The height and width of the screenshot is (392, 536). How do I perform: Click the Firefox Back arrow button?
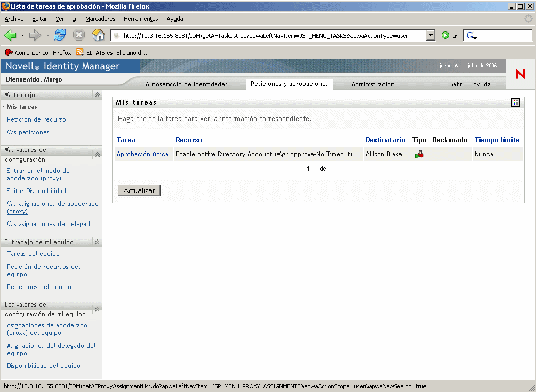click(x=10, y=35)
